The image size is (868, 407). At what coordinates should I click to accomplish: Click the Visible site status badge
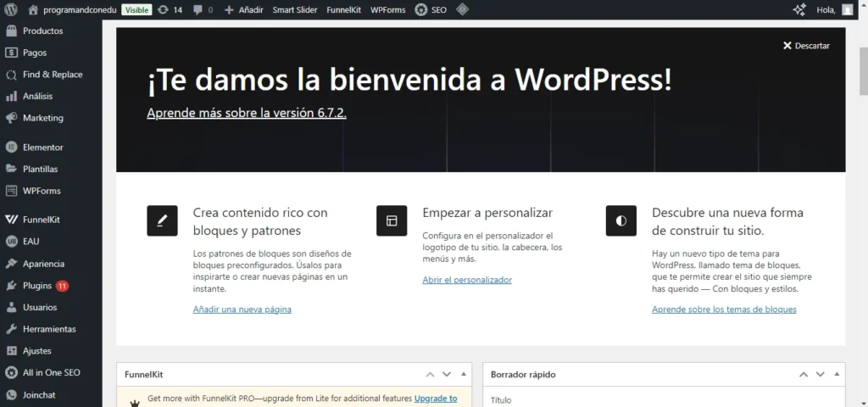click(x=136, y=9)
